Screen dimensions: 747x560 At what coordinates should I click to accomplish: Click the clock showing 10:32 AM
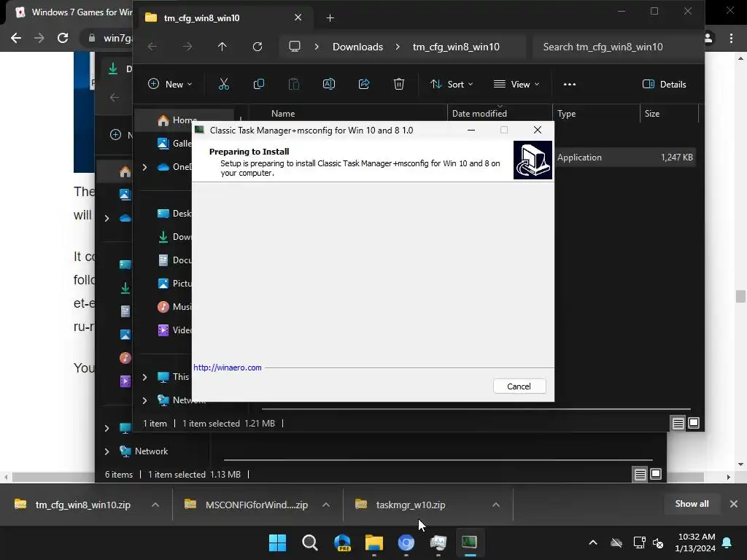tap(695, 542)
